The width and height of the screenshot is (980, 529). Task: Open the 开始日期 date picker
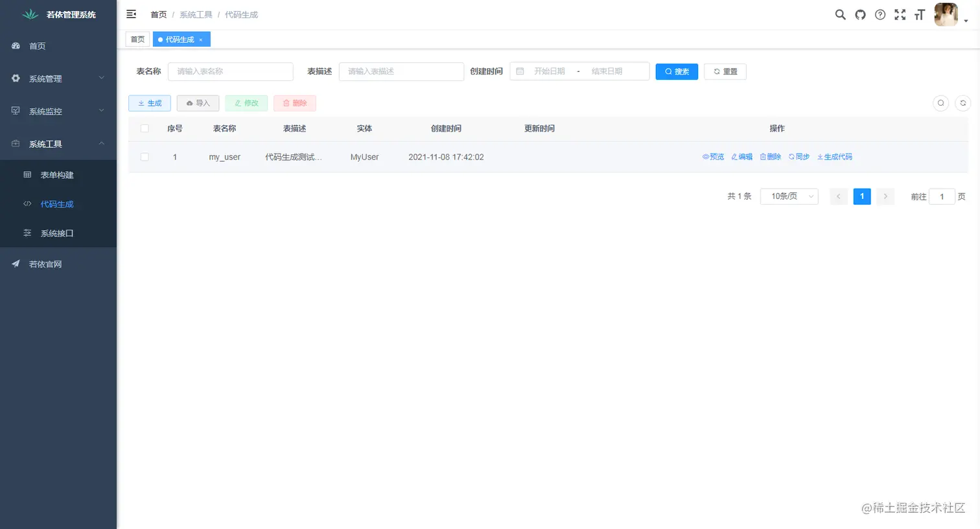(549, 71)
